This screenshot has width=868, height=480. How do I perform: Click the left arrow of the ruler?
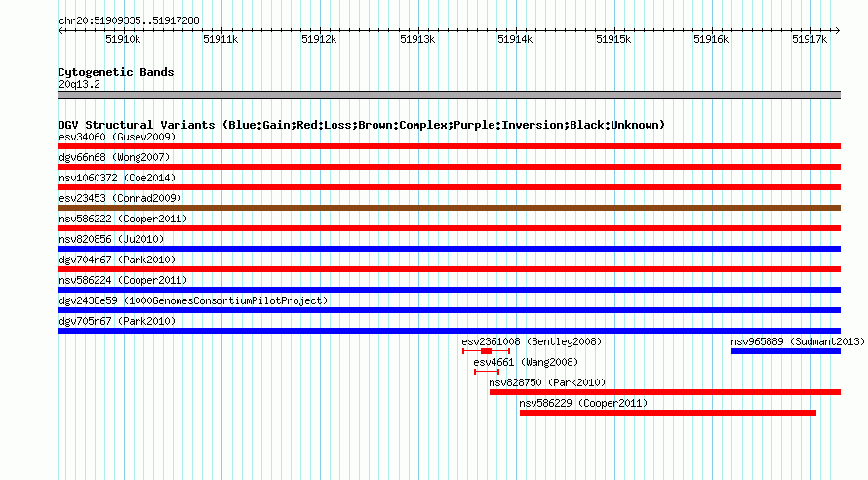60,30
